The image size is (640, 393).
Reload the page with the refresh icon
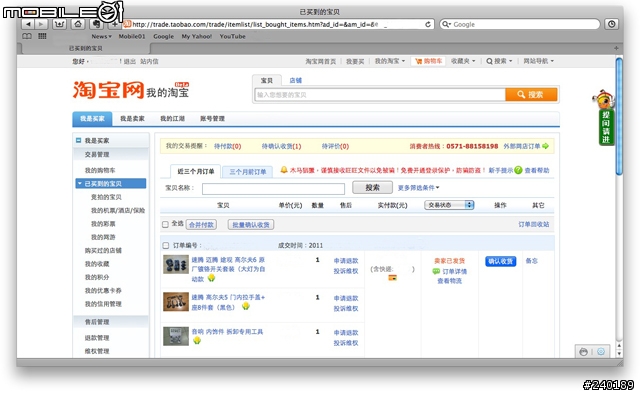[428, 24]
